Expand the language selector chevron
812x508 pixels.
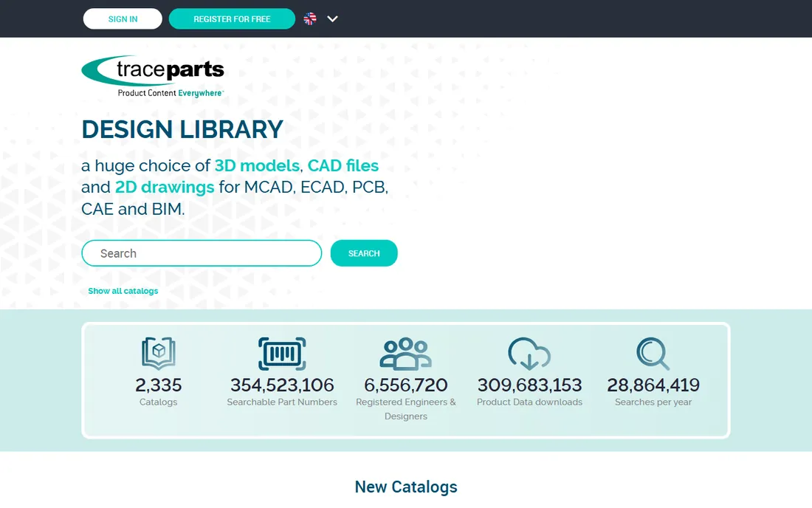point(332,18)
